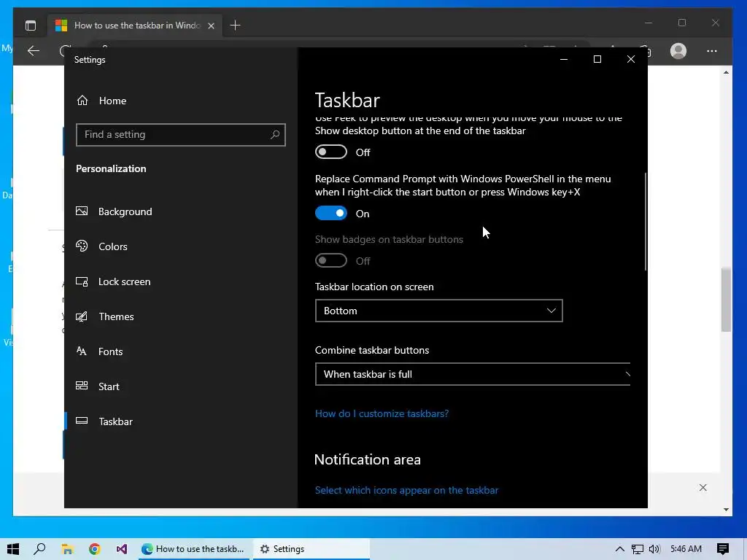The width and height of the screenshot is (747, 560).
Task: Turn off Replace Command Prompt with PowerShell switch
Action: (331, 214)
